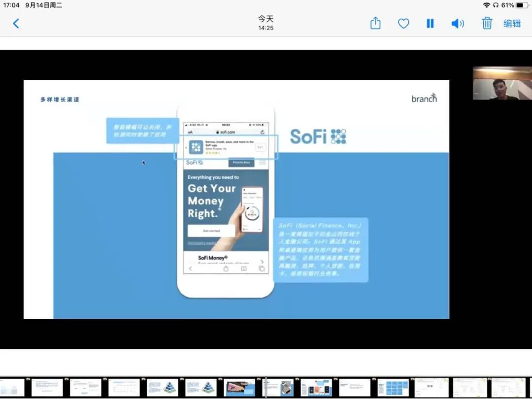532x399 pixels.
Task: Tap the SoFi slide in the video player
Action: tap(236, 199)
